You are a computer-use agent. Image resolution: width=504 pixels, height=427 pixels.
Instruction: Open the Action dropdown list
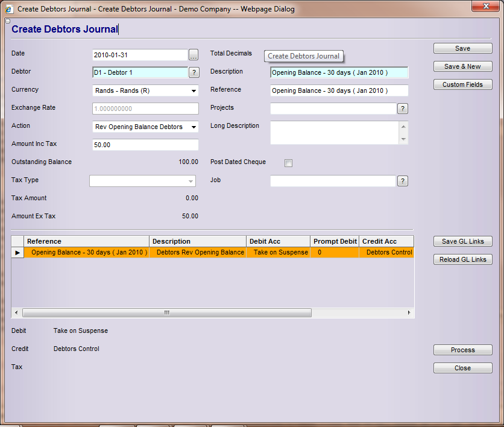point(194,127)
